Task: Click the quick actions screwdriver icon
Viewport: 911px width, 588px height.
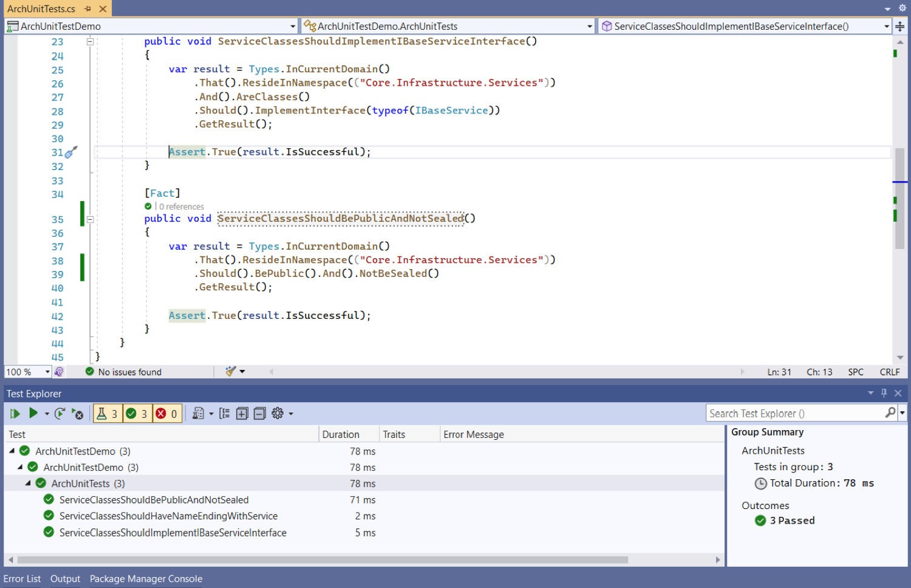Action: (x=71, y=152)
